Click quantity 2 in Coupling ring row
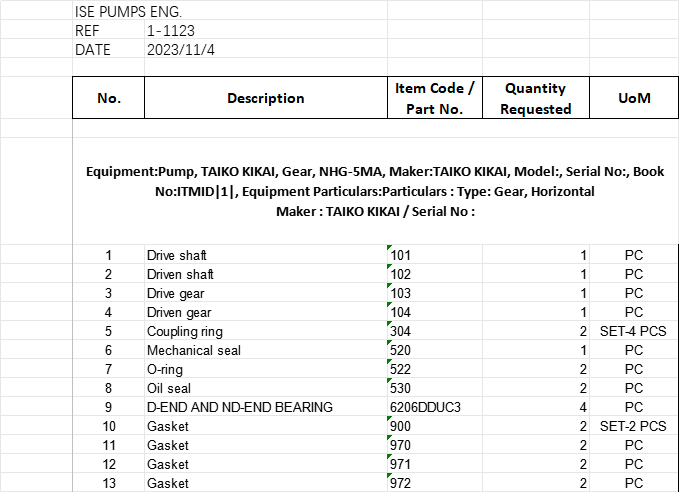 click(x=536, y=331)
